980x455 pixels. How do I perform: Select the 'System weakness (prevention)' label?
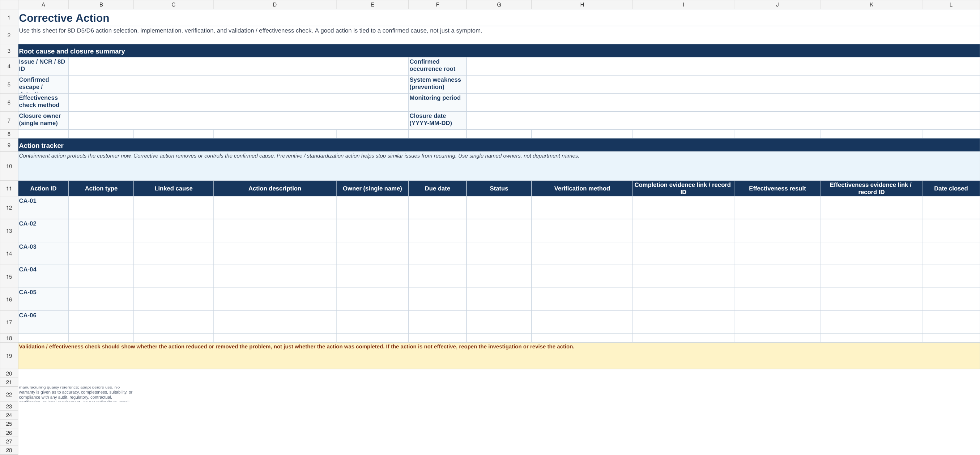click(x=438, y=84)
